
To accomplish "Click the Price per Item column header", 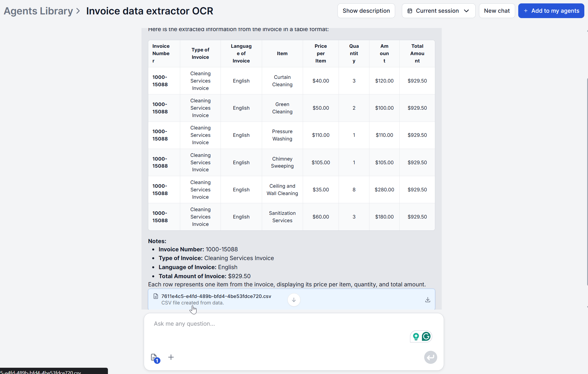I will click(x=321, y=53).
